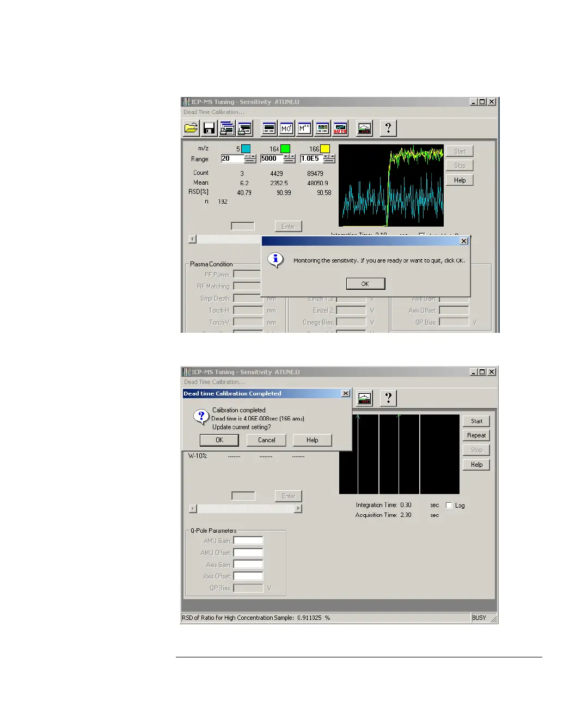The height and width of the screenshot is (707, 588).
Task: Click the cyan m/z 5 color swatch
Action: 246,149
